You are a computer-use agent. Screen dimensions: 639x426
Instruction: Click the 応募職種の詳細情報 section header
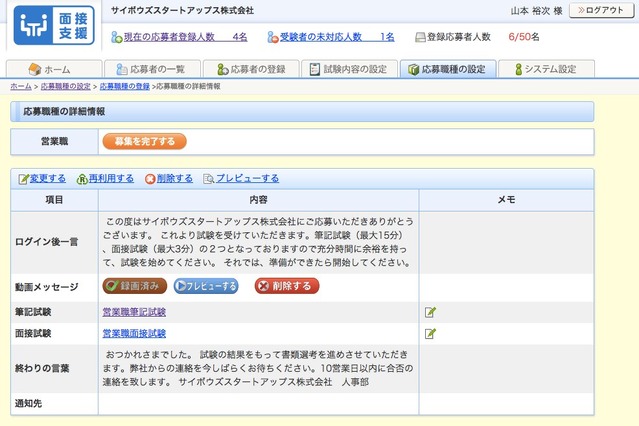point(302,112)
